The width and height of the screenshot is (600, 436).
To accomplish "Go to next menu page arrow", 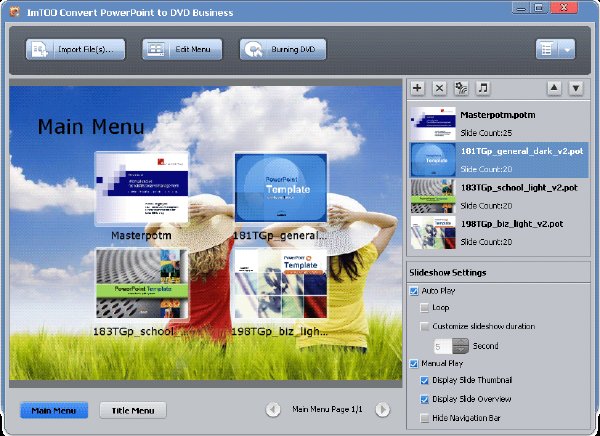I will (382, 410).
